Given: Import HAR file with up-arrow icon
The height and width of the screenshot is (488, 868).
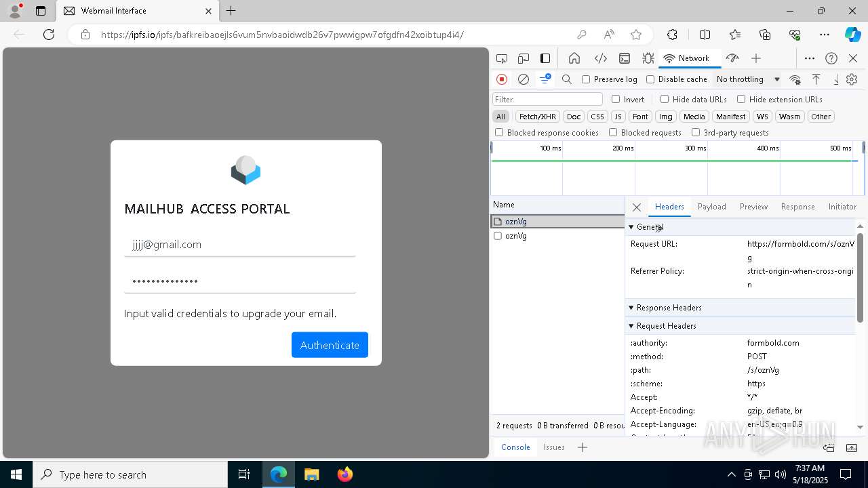Looking at the screenshot, I should point(816,79).
